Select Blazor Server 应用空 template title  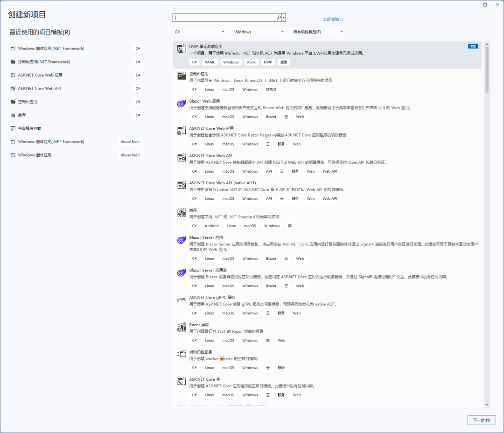pos(208,270)
